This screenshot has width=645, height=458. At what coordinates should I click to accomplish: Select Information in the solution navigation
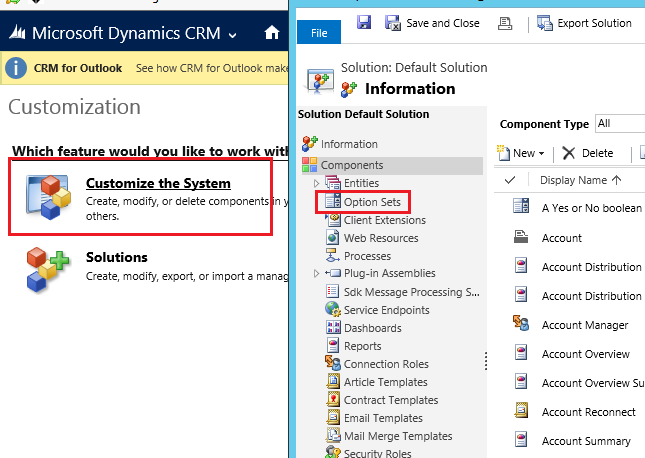[x=349, y=144]
